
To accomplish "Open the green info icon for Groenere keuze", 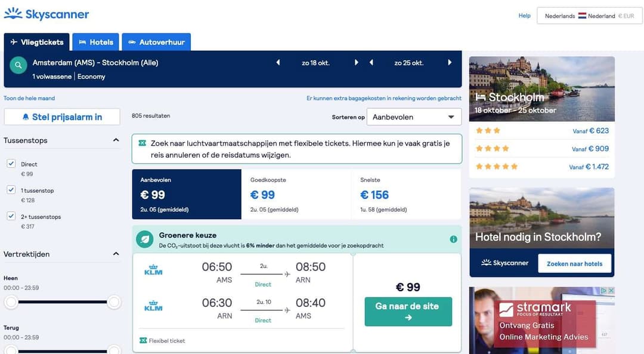I will (x=453, y=239).
